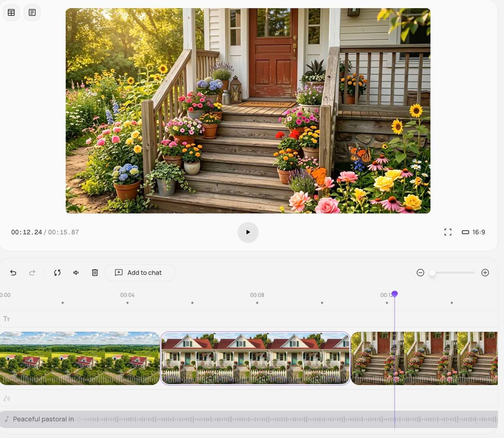504x438 pixels.
Task: Open the storyboard table view icon
Action: click(11, 12)
